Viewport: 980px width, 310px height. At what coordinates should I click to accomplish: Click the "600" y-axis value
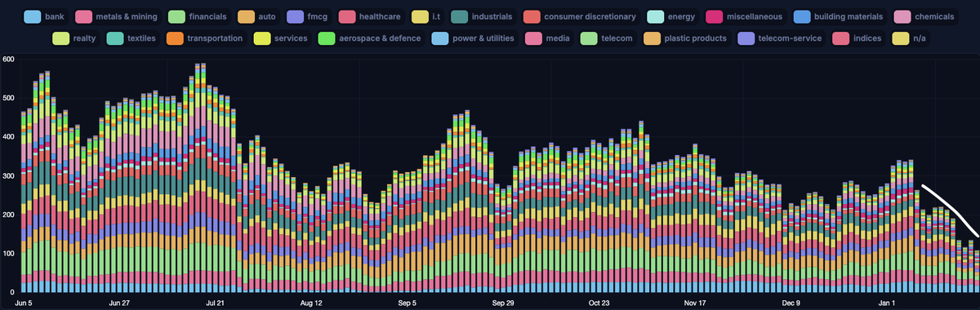tap(8, 59)
